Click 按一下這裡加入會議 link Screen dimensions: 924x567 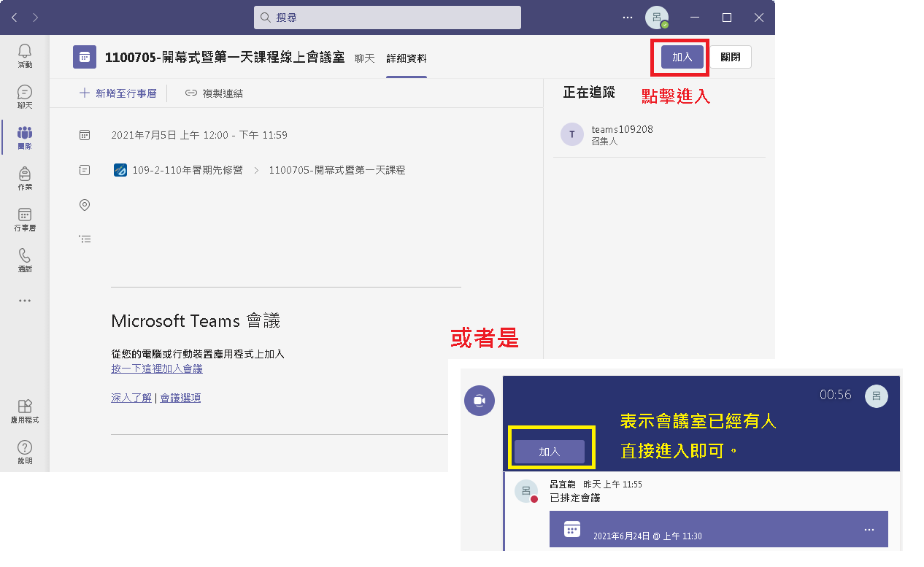click(157, 369)
